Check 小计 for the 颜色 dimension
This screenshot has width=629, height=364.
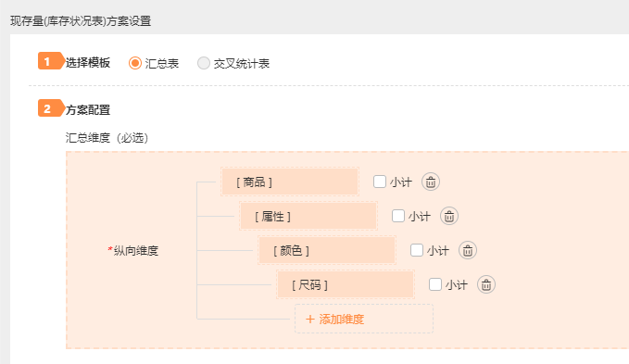point(416,250)
